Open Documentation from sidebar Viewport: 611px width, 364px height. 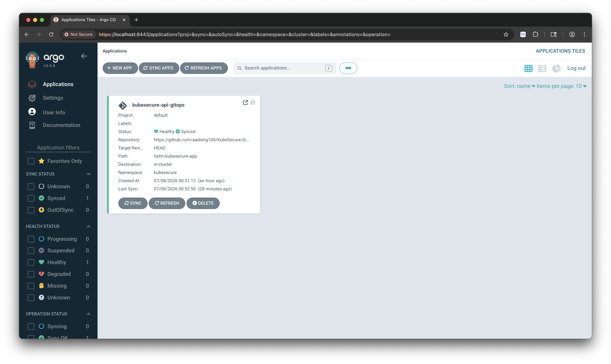[62, 125]
